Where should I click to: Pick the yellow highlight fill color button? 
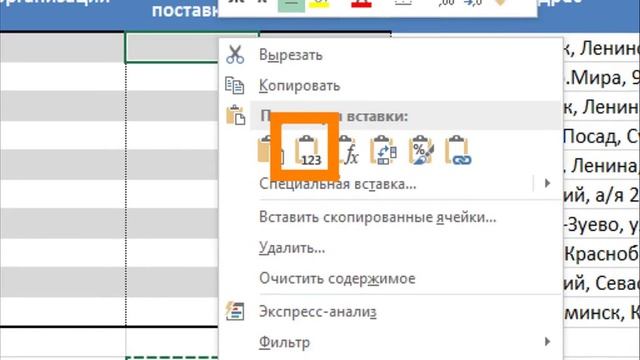[320, 4]
